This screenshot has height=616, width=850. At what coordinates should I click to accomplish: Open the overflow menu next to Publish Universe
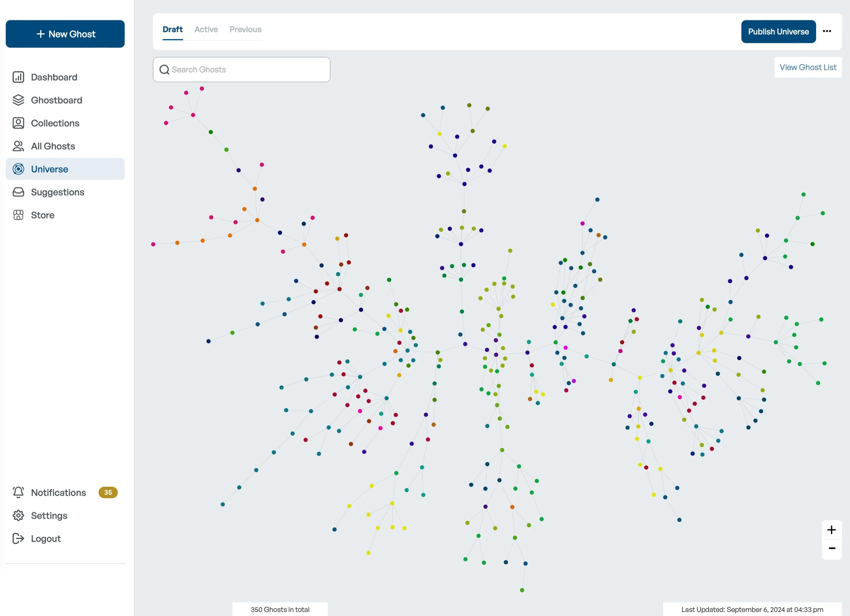827,31
